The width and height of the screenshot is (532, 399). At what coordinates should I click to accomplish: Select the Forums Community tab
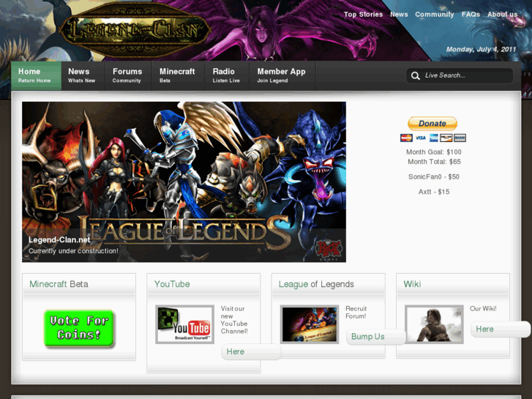pos(129,75)
